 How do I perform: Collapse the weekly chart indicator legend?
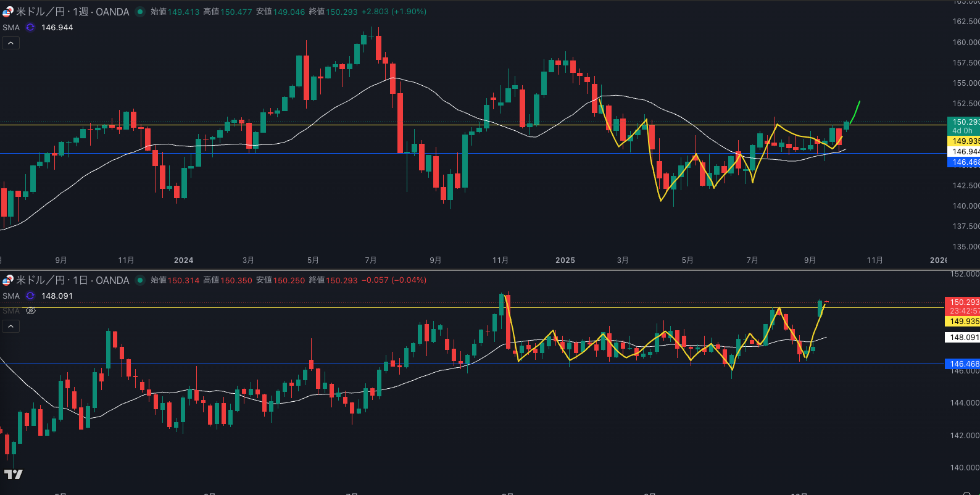pos(10,43)
